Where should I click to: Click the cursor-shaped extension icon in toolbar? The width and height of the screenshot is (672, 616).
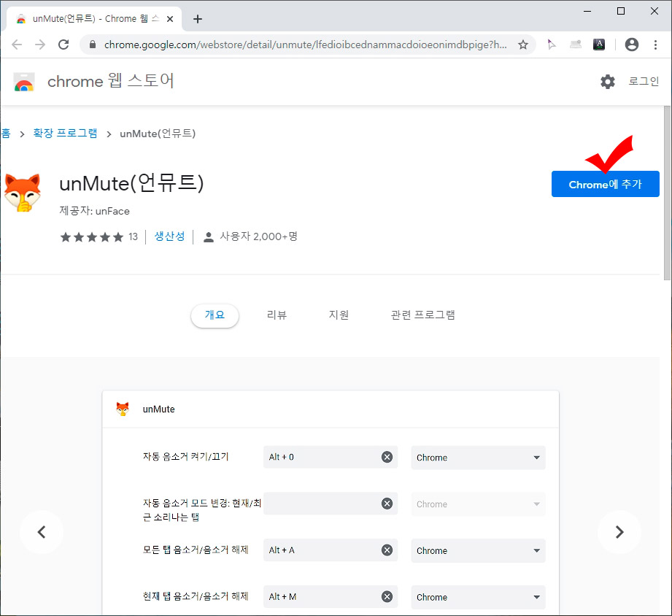click(x=552, y=44)
